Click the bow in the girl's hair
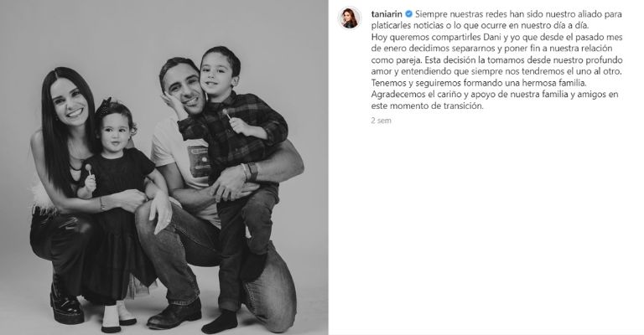The image size is (644, 335). [x=104, y=106]
